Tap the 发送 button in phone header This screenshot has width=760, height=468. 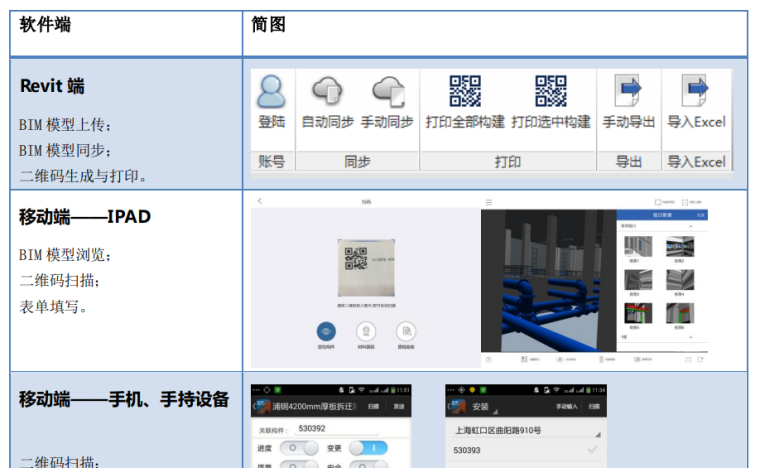tap(399, 407)
